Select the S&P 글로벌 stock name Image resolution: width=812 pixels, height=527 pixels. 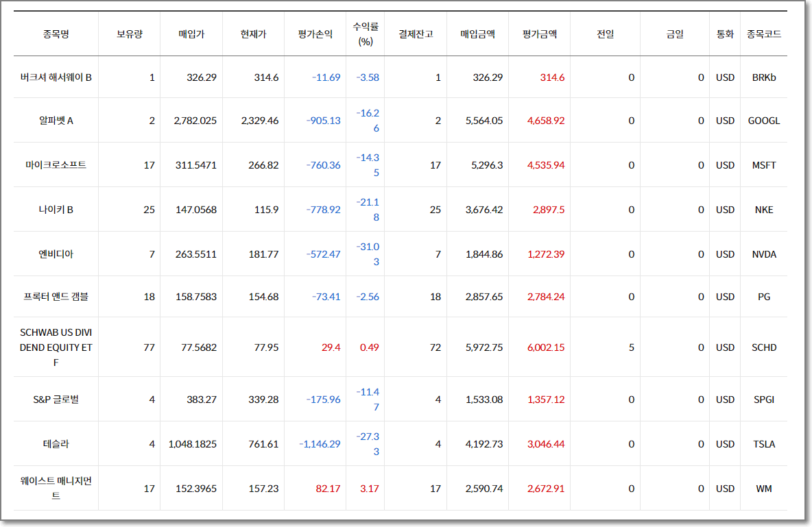coord(56,400)
